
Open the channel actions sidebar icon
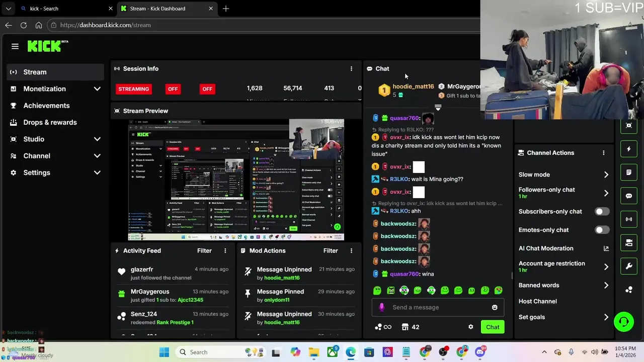point(629,243)
